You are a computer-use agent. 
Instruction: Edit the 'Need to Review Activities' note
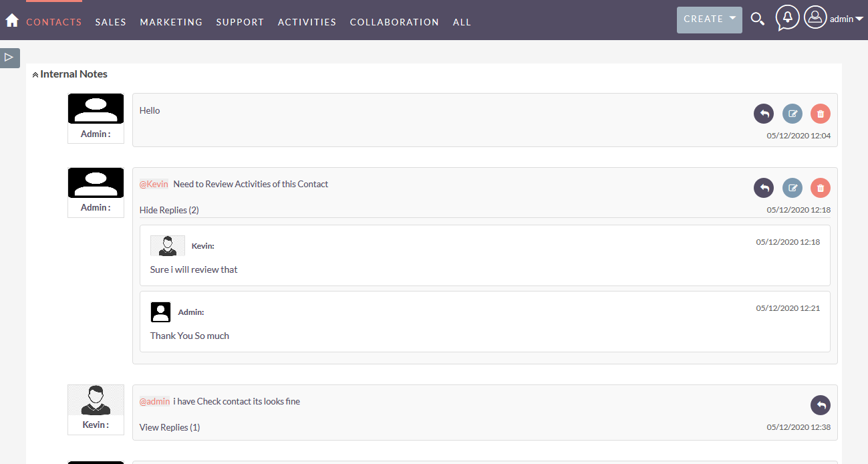click(x=792, y=188)
